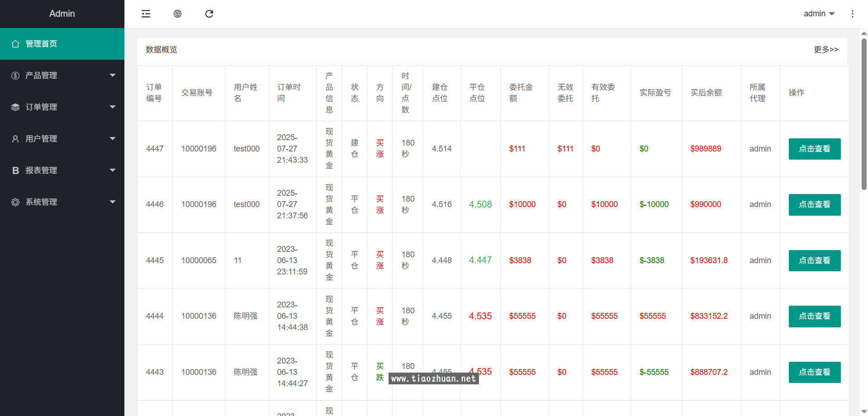Select order number 4445 cell
This screenshot has width=868, height=416.
155,260
